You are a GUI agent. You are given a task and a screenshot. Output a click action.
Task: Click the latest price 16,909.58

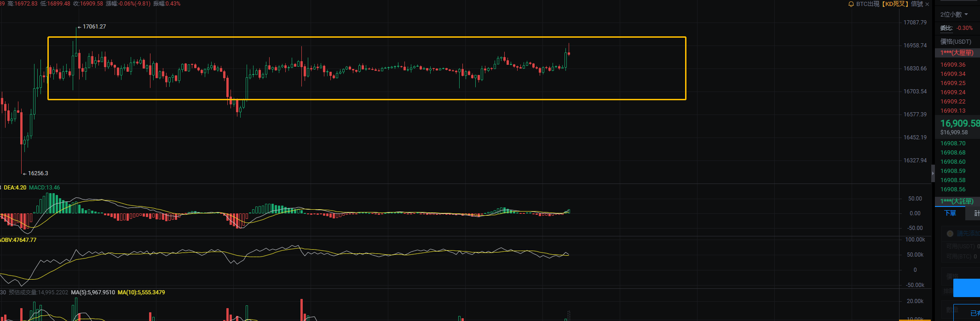959,123
